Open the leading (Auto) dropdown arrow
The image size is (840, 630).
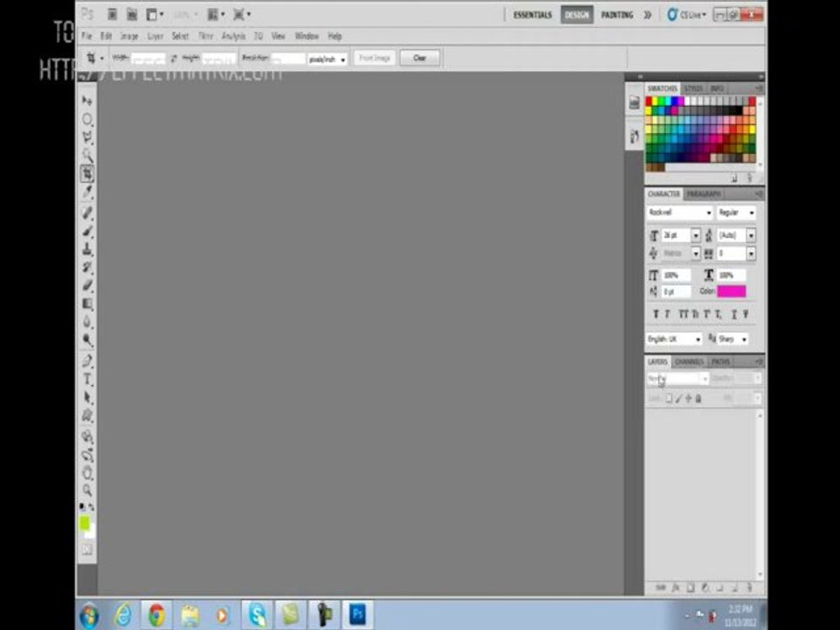click(751, 235)
